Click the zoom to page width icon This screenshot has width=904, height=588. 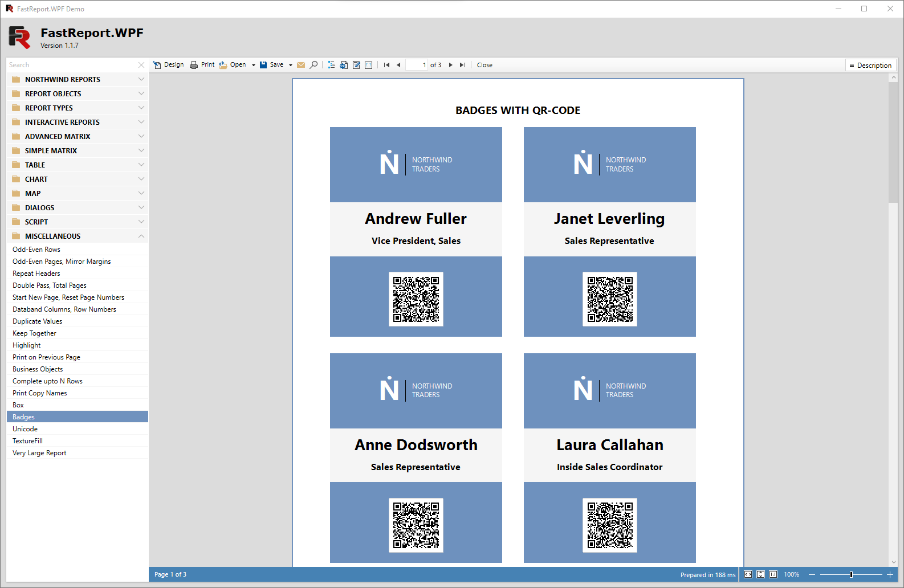pyautogui.click(x=748, y=574)
